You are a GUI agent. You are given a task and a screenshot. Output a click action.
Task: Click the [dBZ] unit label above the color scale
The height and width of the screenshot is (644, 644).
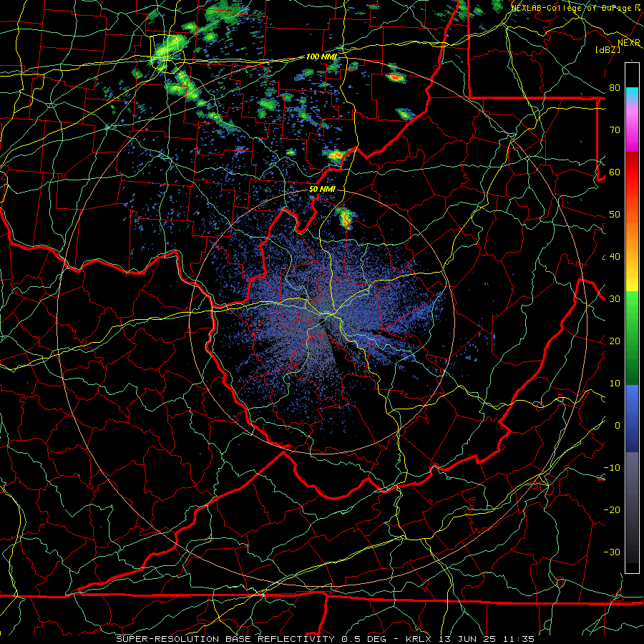[608, 49]
